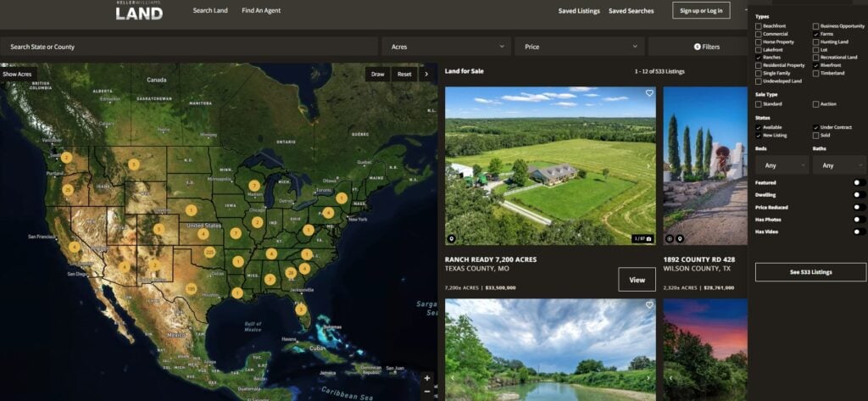This screenshot has width=868, height=401.
Task: Go to Saved Searches
Action: [631, 11]
